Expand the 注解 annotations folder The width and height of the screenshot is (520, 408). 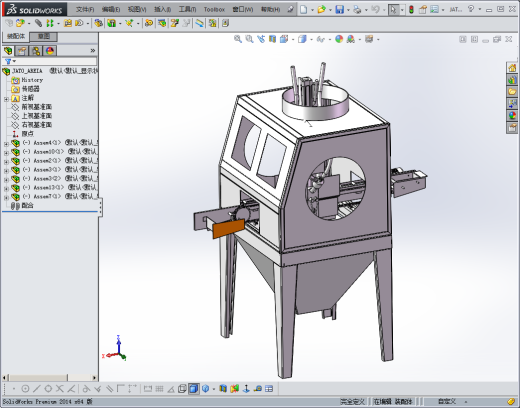(x=6, y=99)
